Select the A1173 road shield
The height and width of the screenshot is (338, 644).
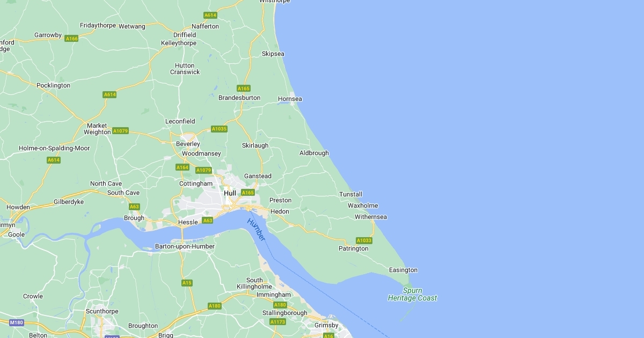[277, 322]
